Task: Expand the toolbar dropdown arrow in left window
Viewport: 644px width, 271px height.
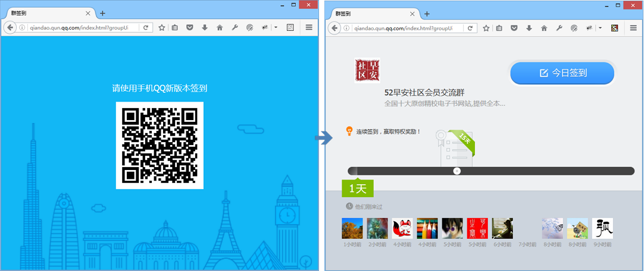Action: pyautogui.click(x=276, y=27)
